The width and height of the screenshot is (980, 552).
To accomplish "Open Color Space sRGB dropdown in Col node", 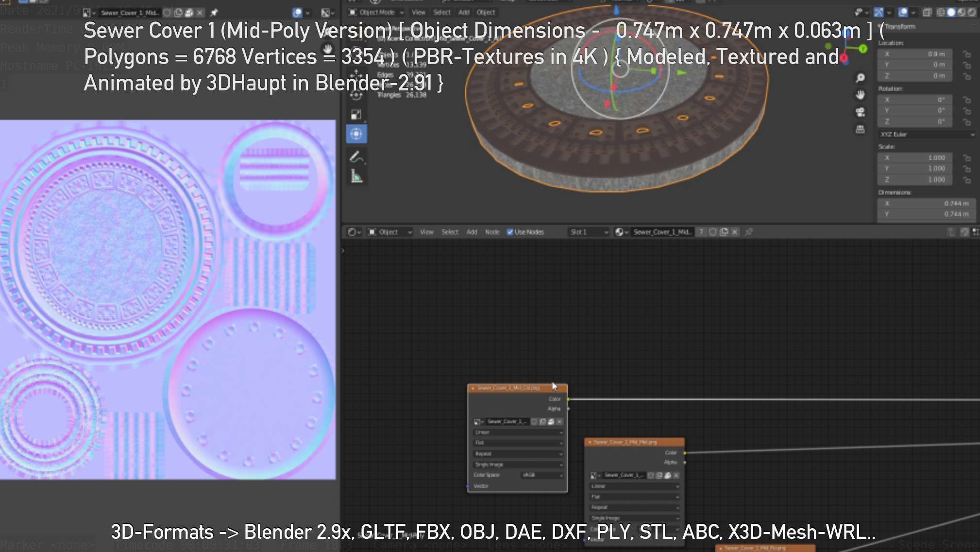I will tap(542, 475).
